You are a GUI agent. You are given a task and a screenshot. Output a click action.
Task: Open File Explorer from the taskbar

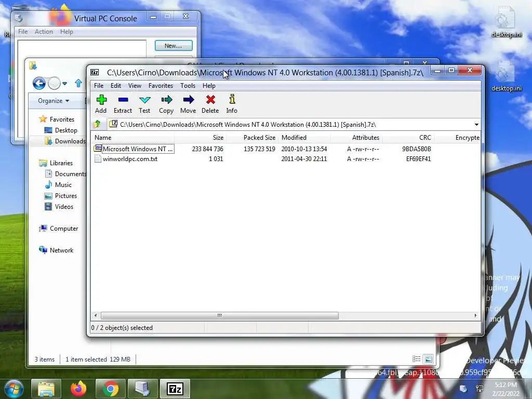(46, 389)
